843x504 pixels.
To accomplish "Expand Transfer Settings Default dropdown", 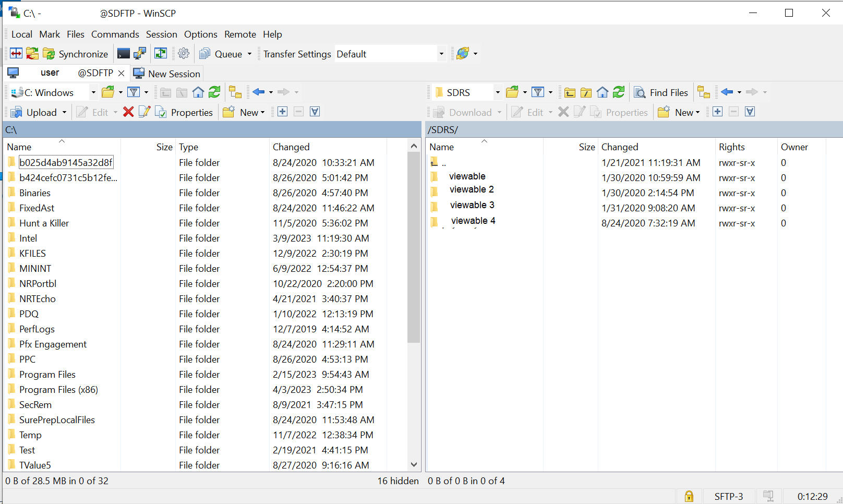I will 441,54.
